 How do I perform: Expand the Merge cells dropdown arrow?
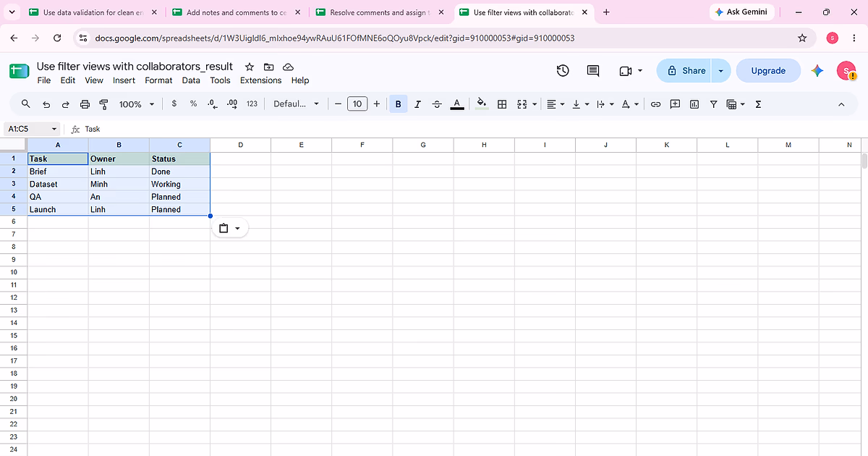(x=535, y=104)
